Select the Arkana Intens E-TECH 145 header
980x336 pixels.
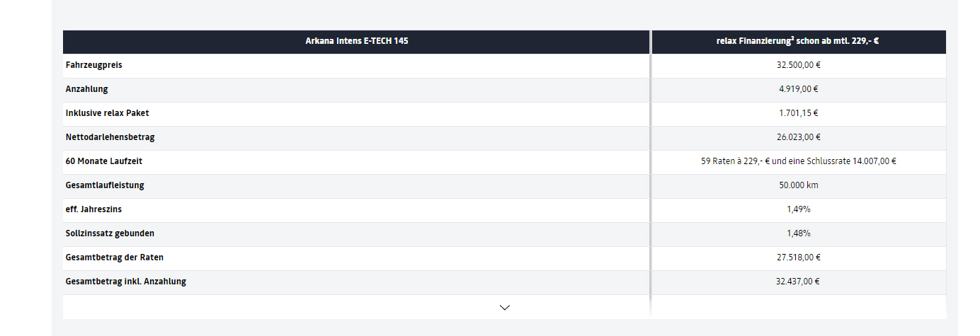click(x=356, y=41)
